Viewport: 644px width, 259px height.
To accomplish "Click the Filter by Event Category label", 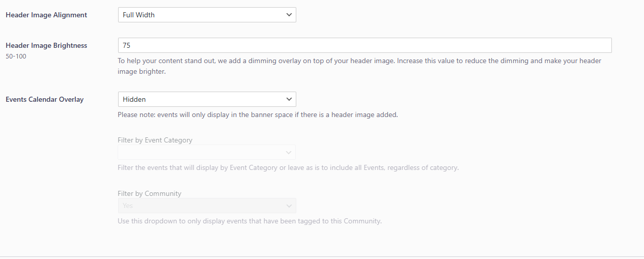I will pyautogui.click(x=155, y=140).
